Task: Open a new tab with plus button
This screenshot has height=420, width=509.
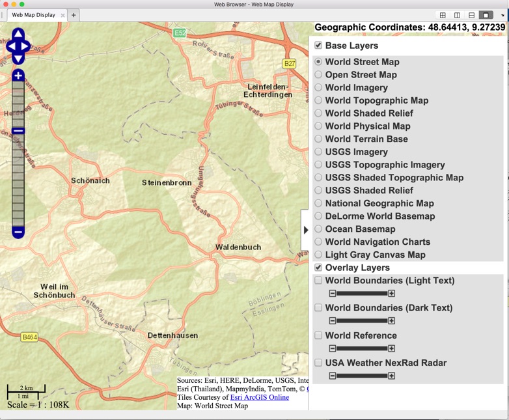Action: click(x=74, y=15)
